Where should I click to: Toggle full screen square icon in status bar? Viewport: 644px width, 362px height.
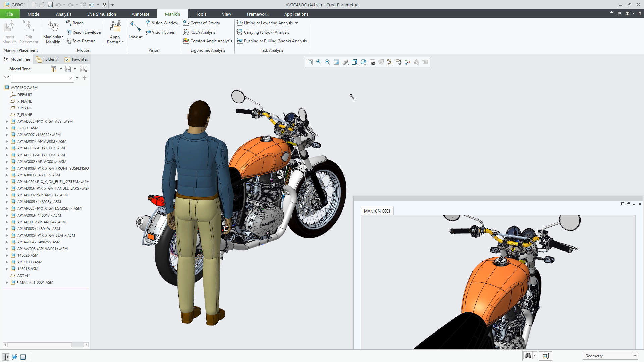[x=23, y=357]
